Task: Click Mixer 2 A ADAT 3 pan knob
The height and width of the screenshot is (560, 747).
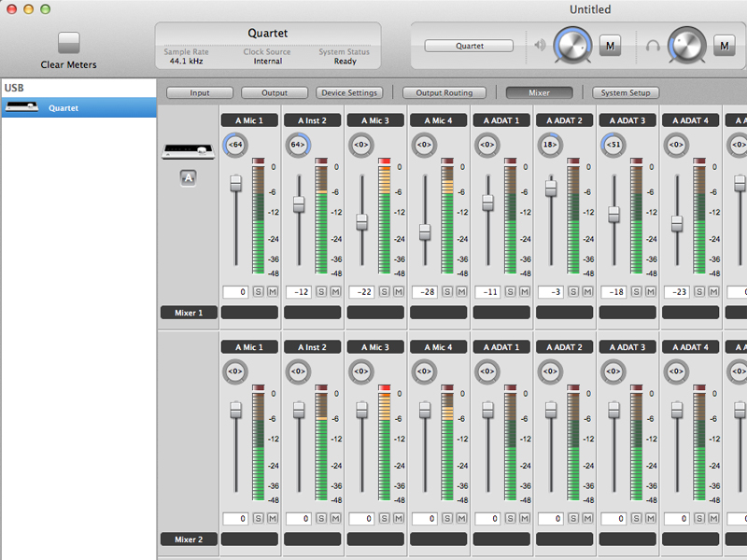Action: coord(613,371)
